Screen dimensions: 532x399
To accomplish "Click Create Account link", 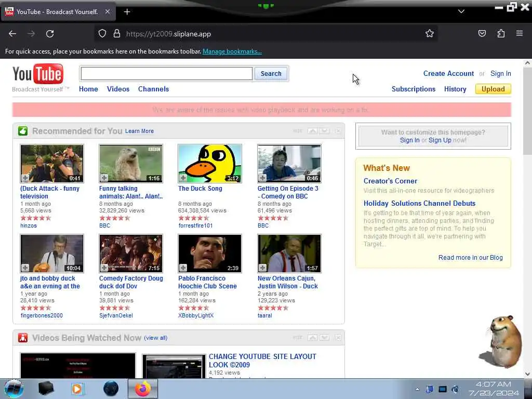I will (x=448, y=73).
